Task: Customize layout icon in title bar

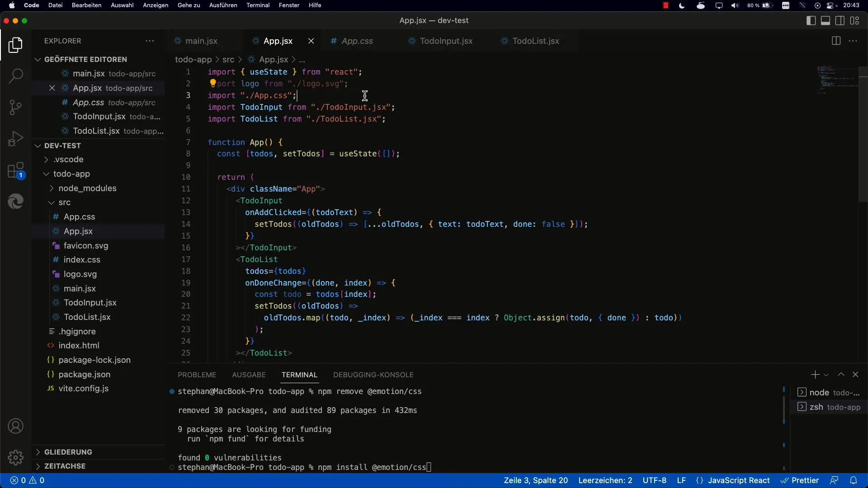Action: coord(854,20)
